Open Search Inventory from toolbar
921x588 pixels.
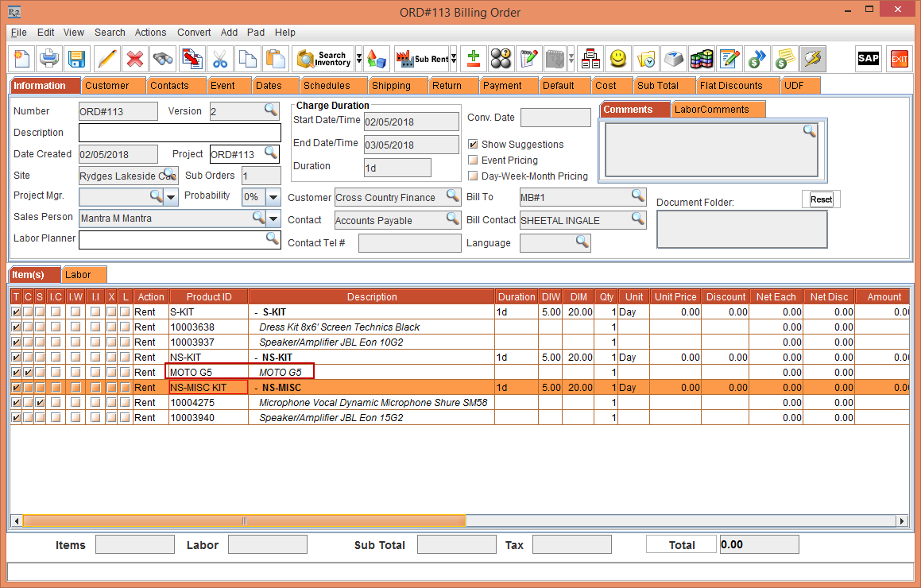point(323,59)
